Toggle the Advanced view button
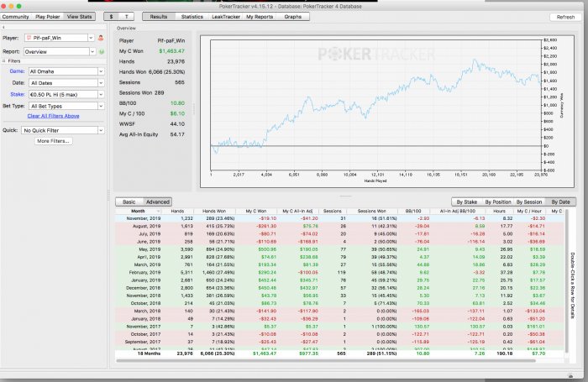This screenshot has width=588, height=382. [157, 202]
